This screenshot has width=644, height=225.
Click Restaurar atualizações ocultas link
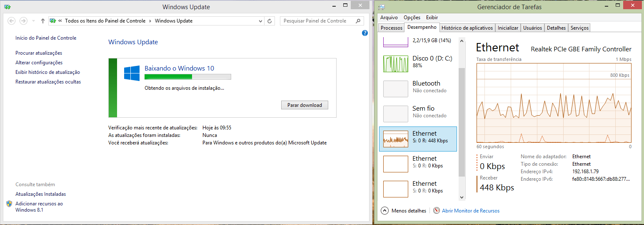pos(48,82)
